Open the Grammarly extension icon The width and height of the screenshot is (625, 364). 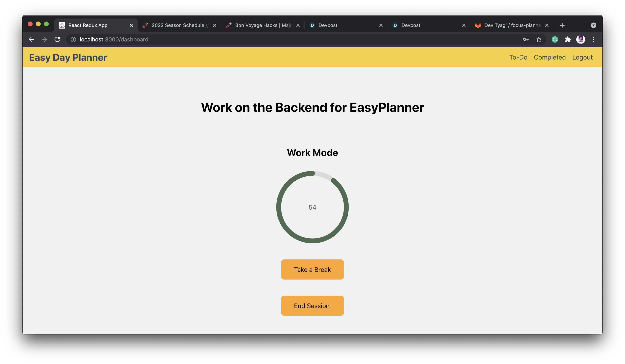[555, 39]
